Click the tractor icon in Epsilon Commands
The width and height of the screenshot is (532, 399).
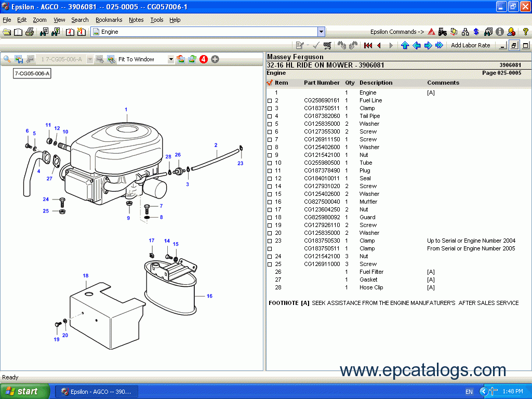[442, 32]
